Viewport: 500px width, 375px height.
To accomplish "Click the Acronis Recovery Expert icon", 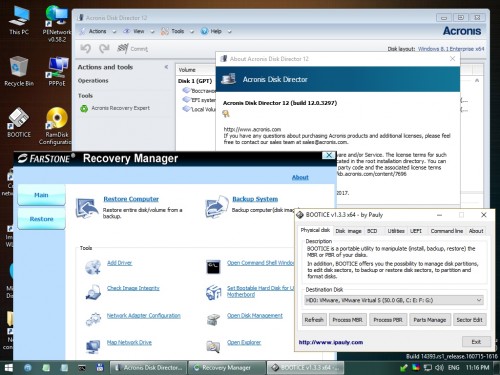I will pos(84,108).
